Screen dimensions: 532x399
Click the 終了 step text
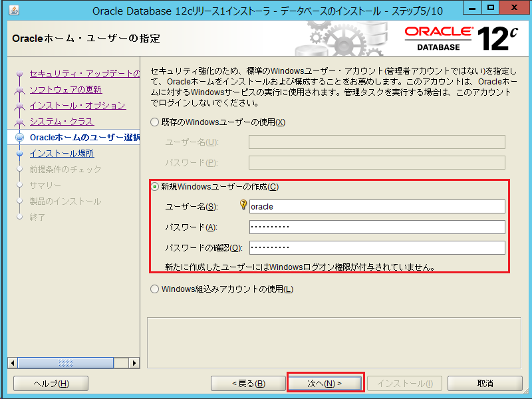tap(37, 217)
